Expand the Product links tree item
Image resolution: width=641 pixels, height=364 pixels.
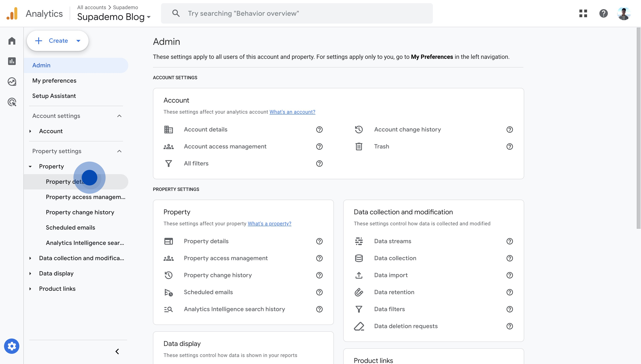click(30, 289)
